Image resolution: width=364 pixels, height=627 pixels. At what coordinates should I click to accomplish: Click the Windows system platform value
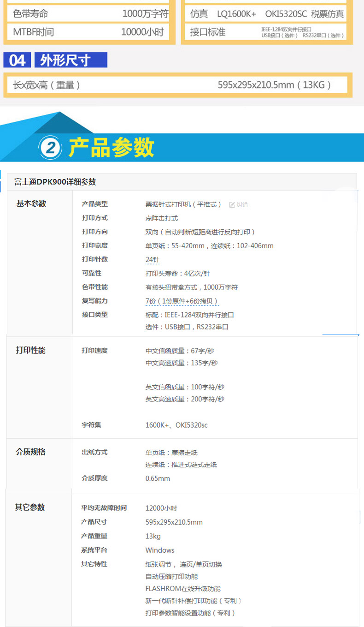point(160,550)
